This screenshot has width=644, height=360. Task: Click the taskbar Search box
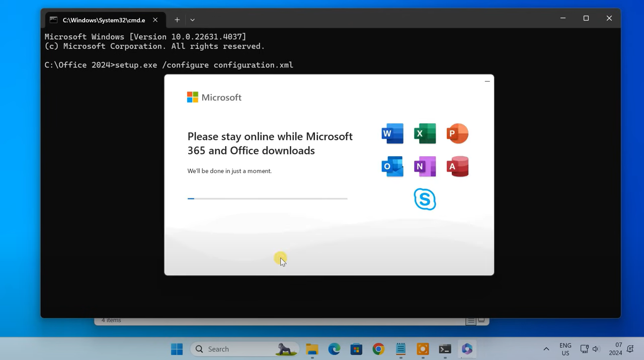pos(245,349)
